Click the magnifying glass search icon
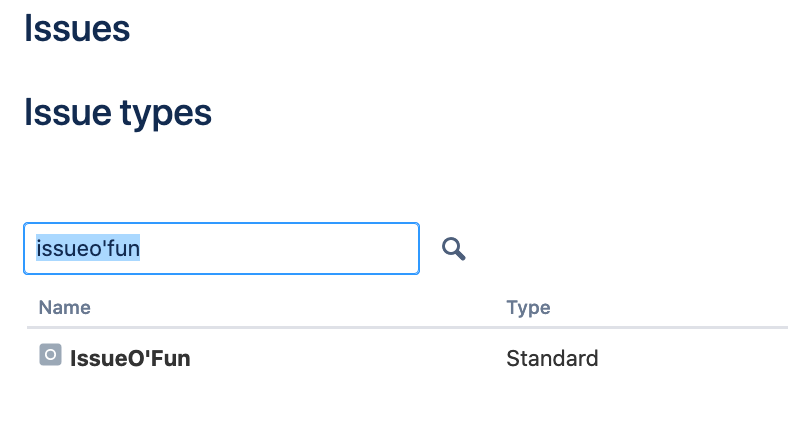 (x=453, y=249)
